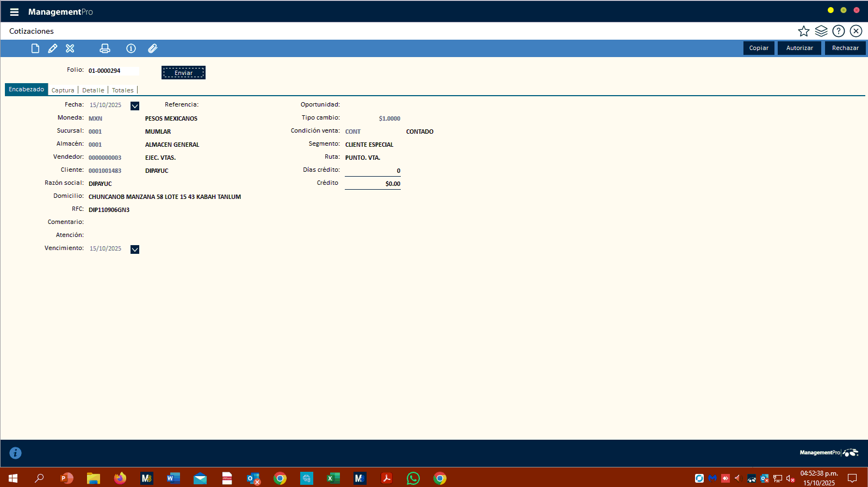The image size is (868, 487).
Task: Click the Autorizar button
Action: coord(799,48)
